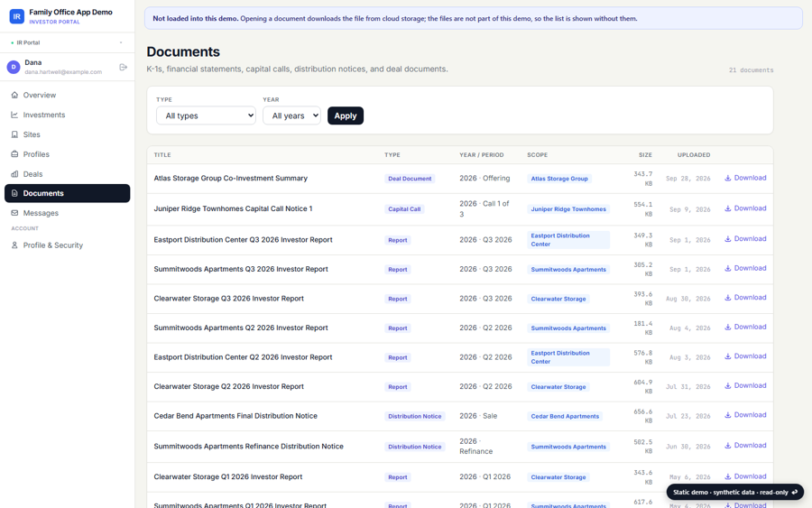Click Clearwater Storage Q2 2026 Investor Report title
Viewport: 812px width, 508px height.
click(229, 386)
